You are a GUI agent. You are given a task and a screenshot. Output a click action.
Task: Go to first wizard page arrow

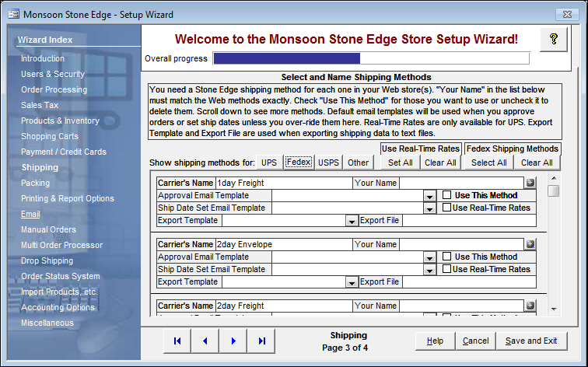(x=177, y=341)
